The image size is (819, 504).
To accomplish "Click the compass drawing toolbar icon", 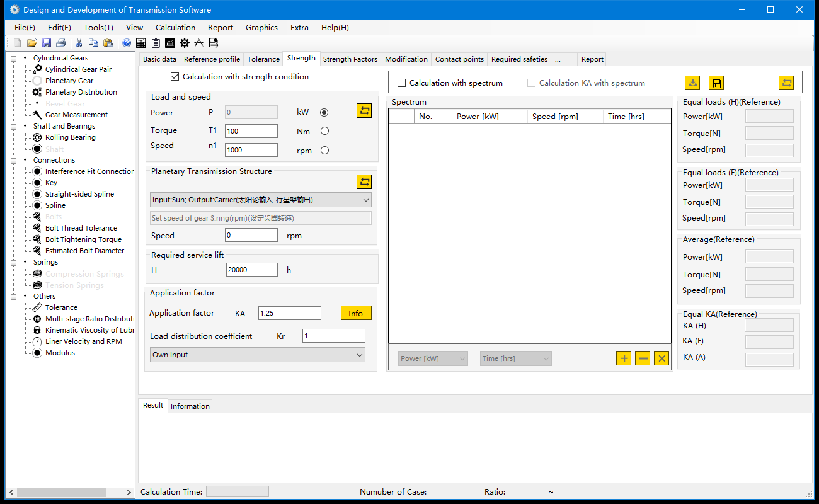I will tap(199, 43).
